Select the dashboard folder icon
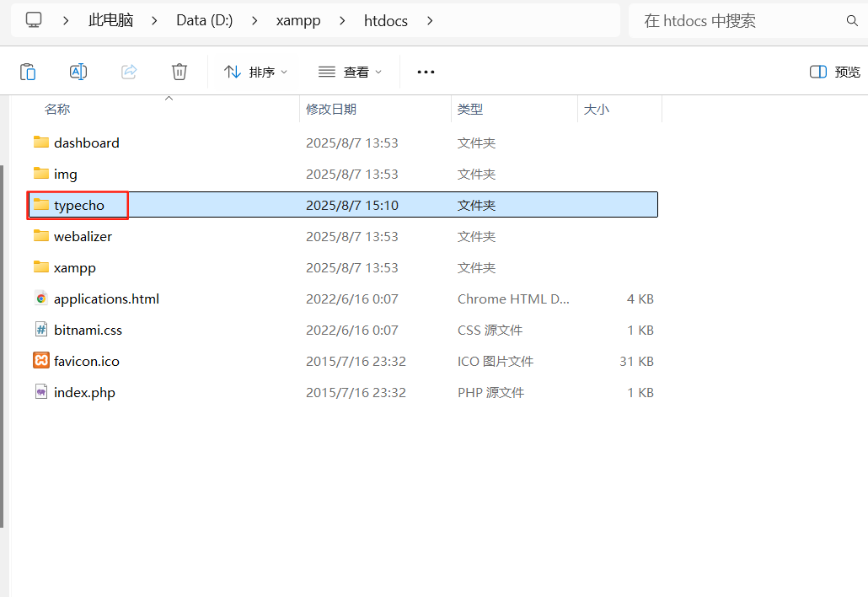The width and height of the screenshot is (868, 597). pos(41,143)
